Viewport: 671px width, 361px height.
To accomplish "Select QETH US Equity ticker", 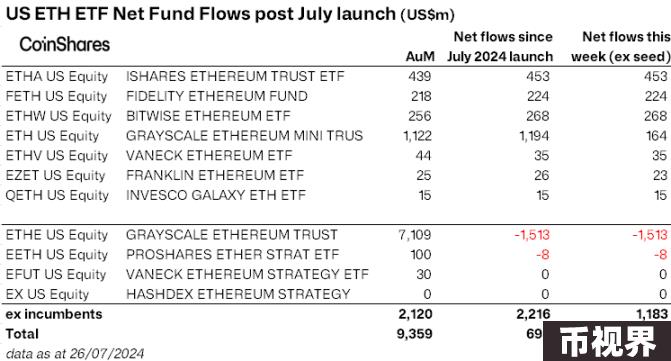I will click(57, 195).
